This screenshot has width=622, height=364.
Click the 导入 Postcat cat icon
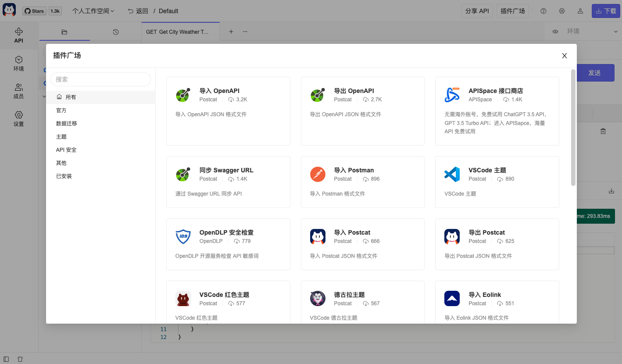[x=318, y=236]
